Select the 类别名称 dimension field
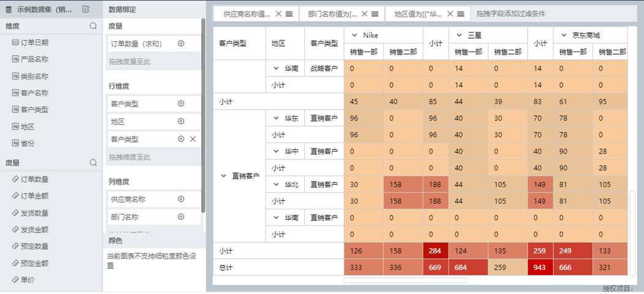Image resolution: width=644 pixels, height=294 pixels. [x=30, y=76]
